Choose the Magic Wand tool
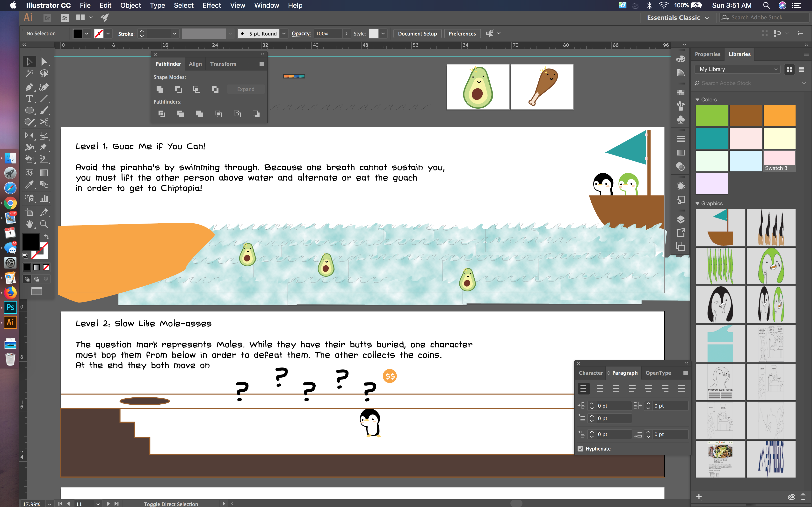Viewport: 812px width, 507px height. pos(29,73)
